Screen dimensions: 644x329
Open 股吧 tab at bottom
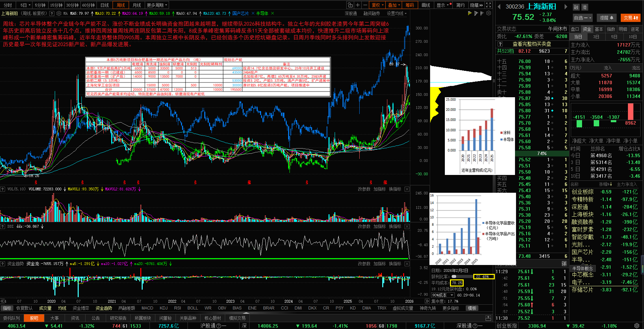point(34,318)
